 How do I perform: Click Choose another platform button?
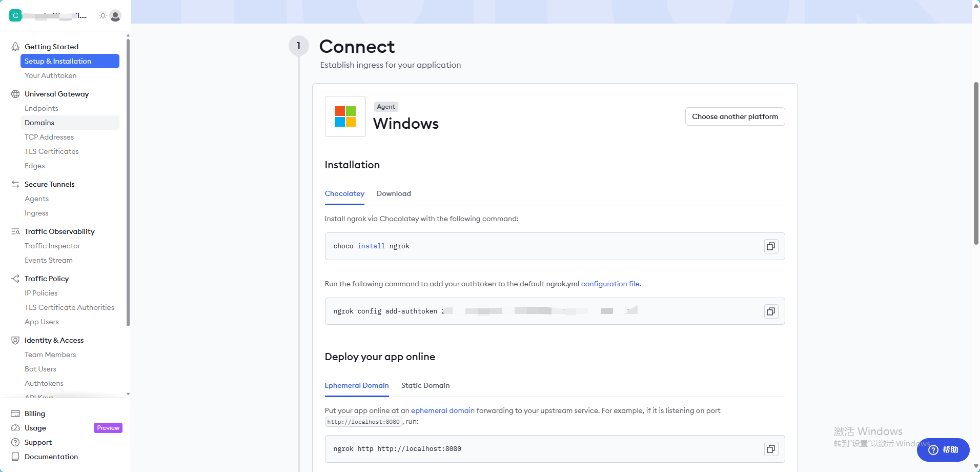(x=735, y=116)
